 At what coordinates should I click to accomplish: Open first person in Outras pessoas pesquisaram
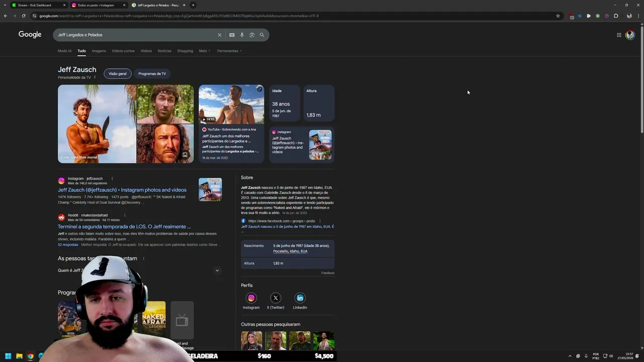pyautogui.click(x=252, y=340)
